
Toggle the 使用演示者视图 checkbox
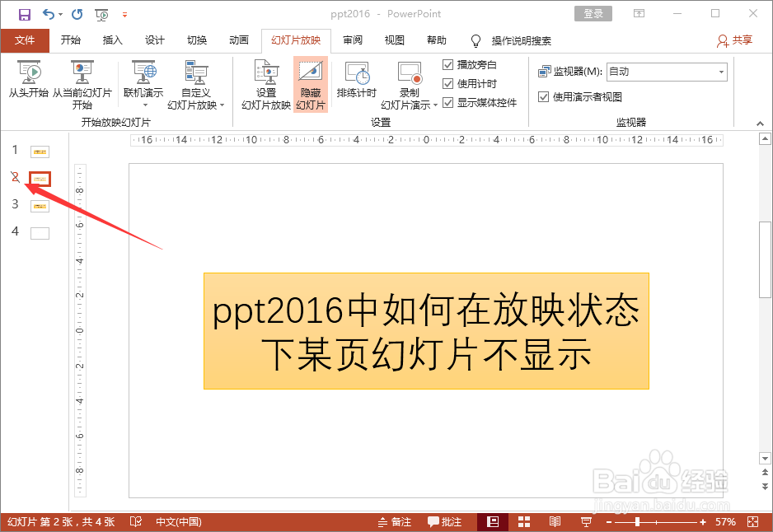(x=543, y=96)
